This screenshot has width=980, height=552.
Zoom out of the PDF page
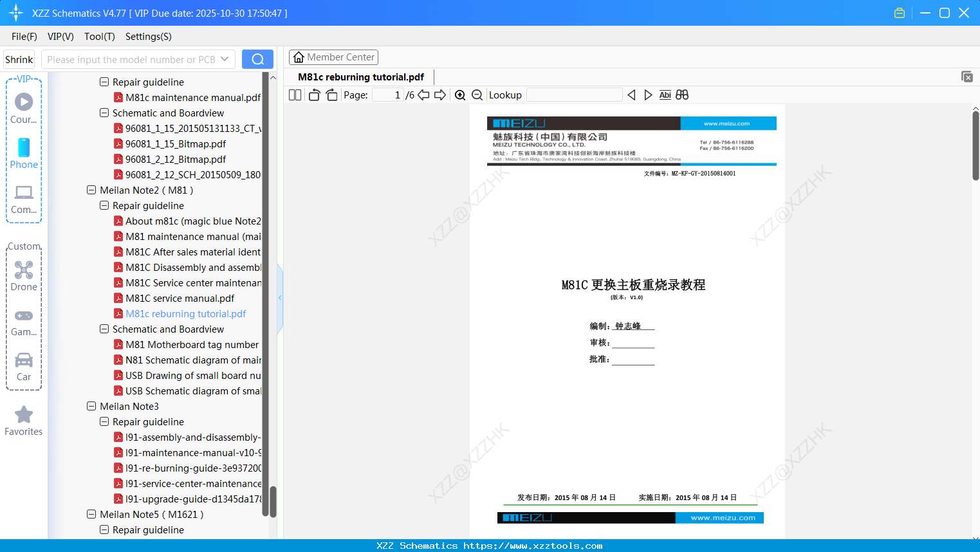[x=477, y=95]
